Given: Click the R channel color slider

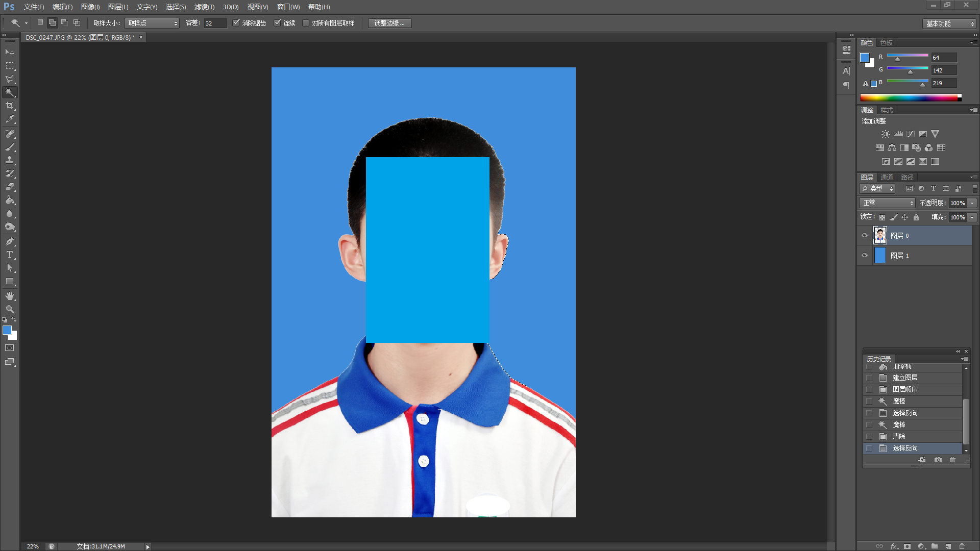Looking at the screenshot, I should tap(908, 56).
